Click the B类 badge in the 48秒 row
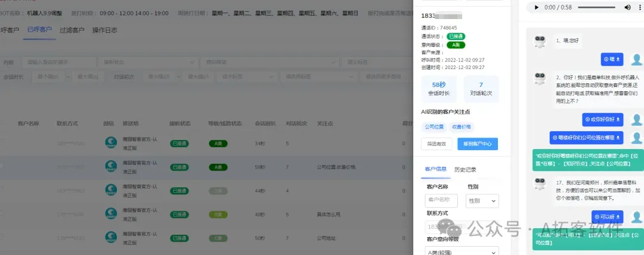Viewport: 644px width, 255px height. point(218,214)
